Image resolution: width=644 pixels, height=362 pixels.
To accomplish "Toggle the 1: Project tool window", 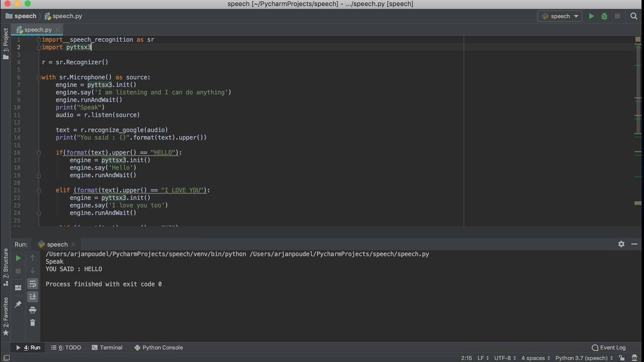I will (6, 44).
